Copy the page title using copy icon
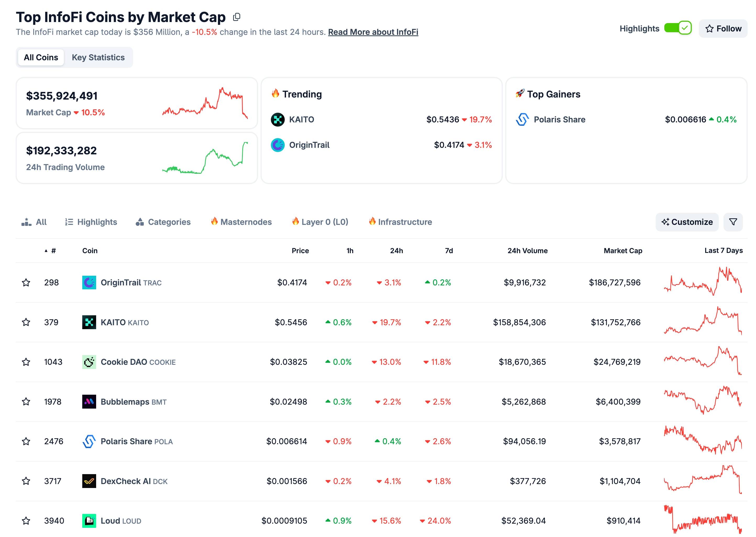756x537 pixels. [237, 17]
